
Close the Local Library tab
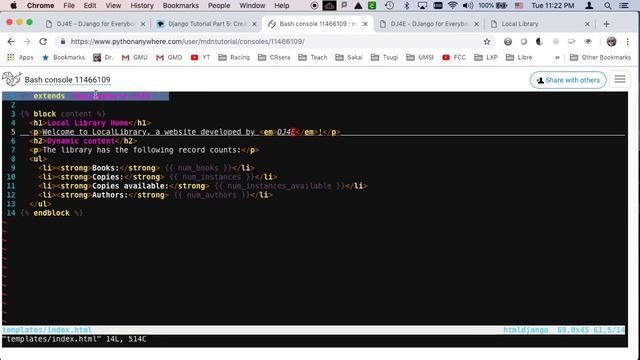pos(587,24)
